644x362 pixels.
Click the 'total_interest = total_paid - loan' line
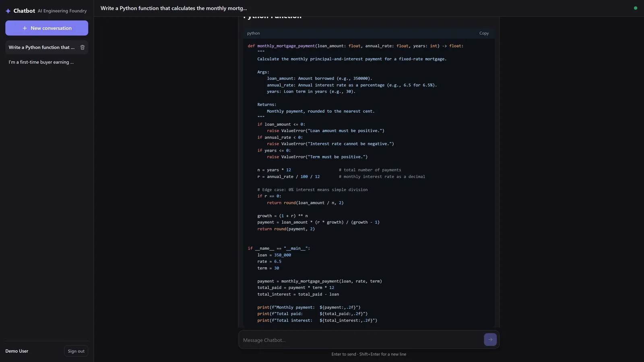click(298, 294)
